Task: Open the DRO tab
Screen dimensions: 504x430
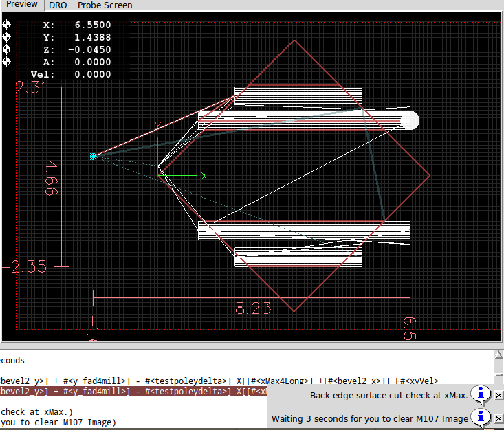Action: click(x=58, y=5)
